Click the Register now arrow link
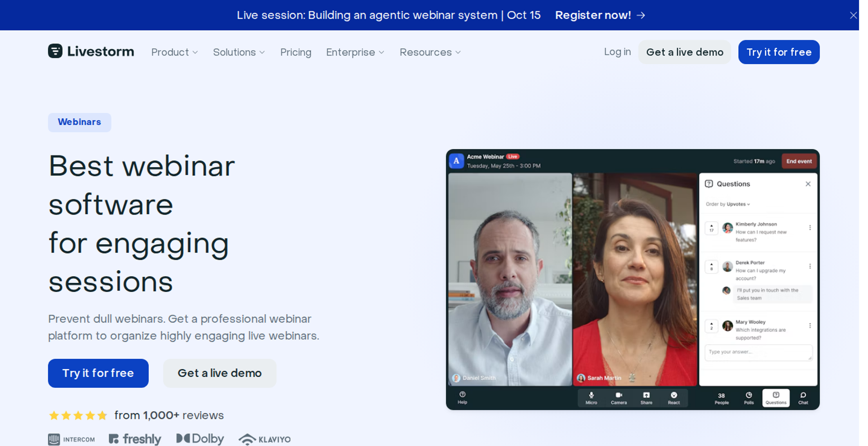Viewport: 868px width, 446px height. click(600, 15)
